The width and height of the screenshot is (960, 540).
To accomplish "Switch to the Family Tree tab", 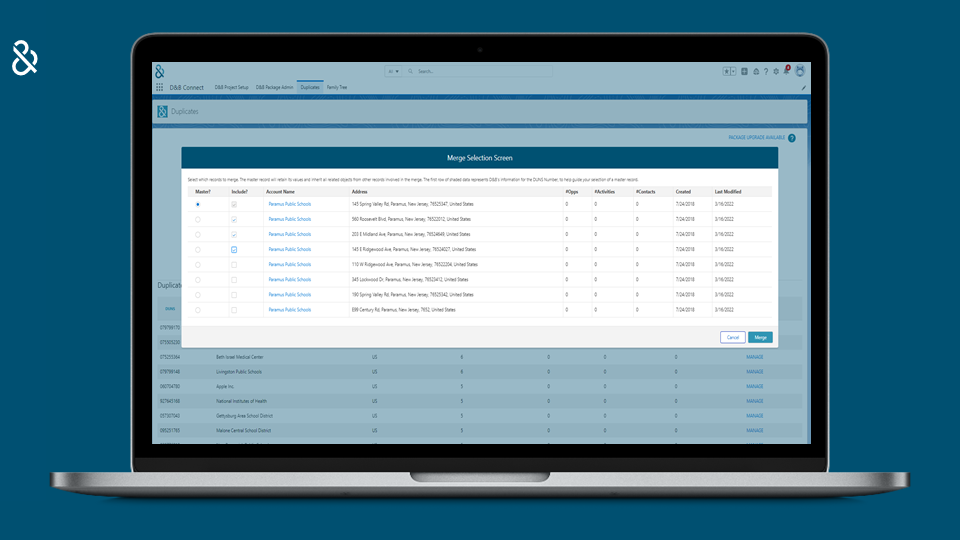I will [336, 87].
